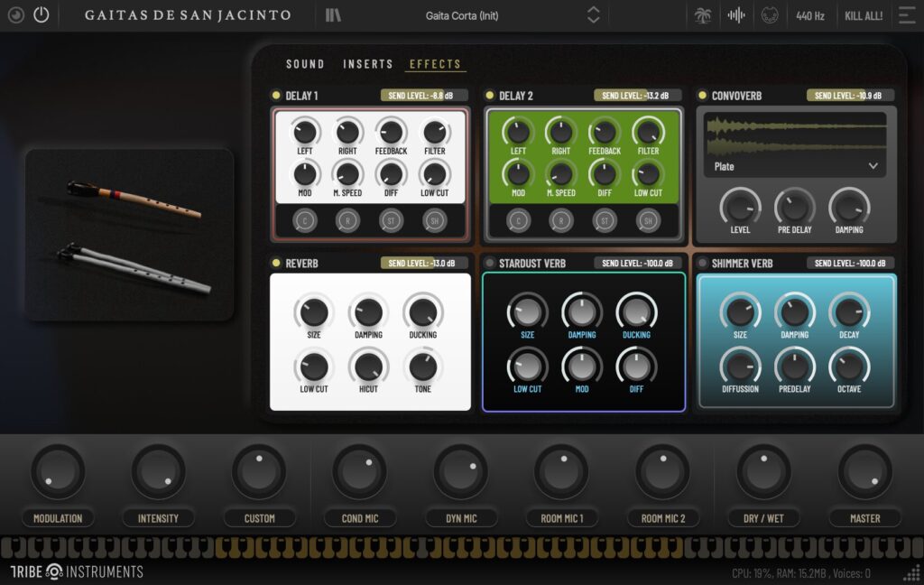
Task: Click the Reverb Tone knob
Action: pyautogui.click(x=422, y=367)
